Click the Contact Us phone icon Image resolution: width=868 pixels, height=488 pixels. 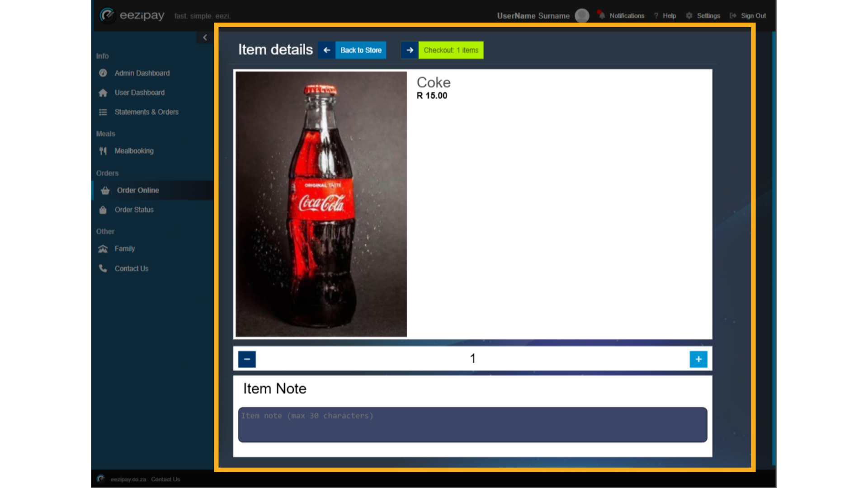coord(103,268)
